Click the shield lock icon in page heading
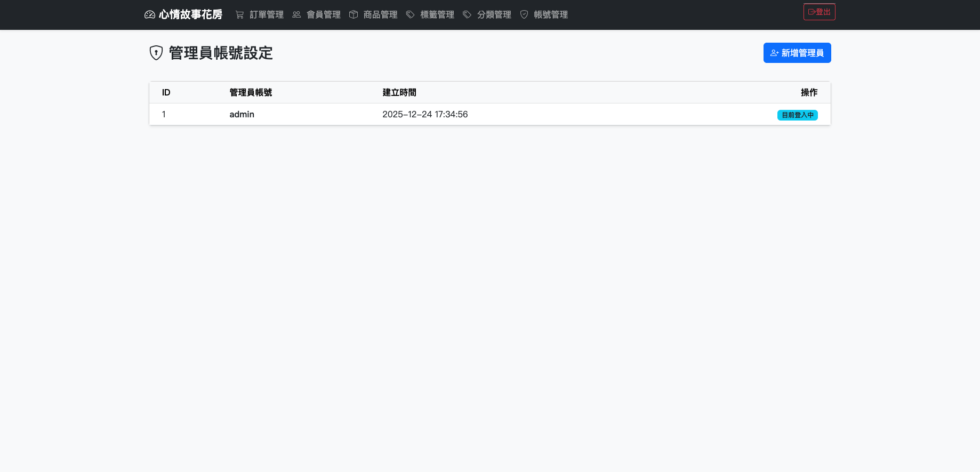This screenshot has height=472, width=980. point(156,53)
